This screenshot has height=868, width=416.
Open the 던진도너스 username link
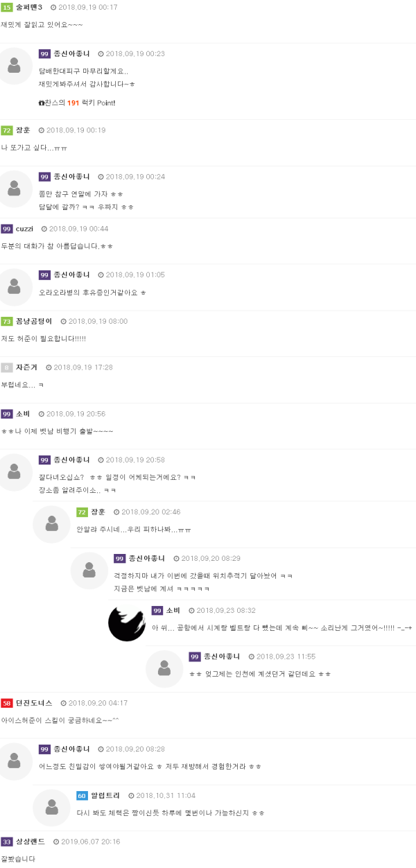click(34, 703)
